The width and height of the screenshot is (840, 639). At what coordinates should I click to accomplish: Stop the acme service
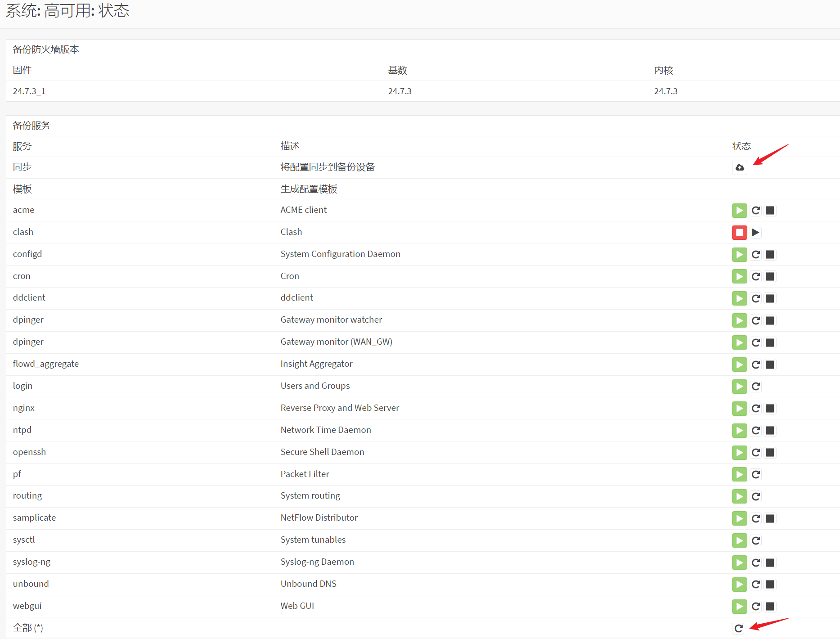pos(770,211)
